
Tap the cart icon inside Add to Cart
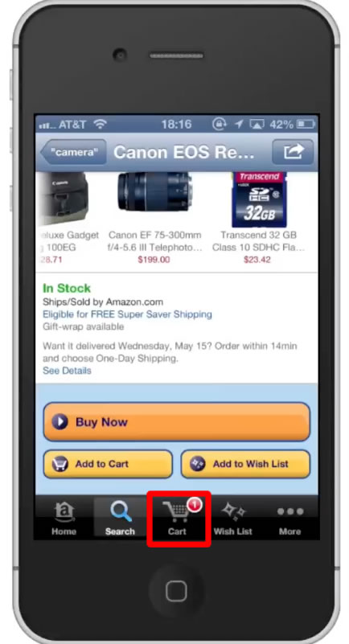tap(60, 464)
